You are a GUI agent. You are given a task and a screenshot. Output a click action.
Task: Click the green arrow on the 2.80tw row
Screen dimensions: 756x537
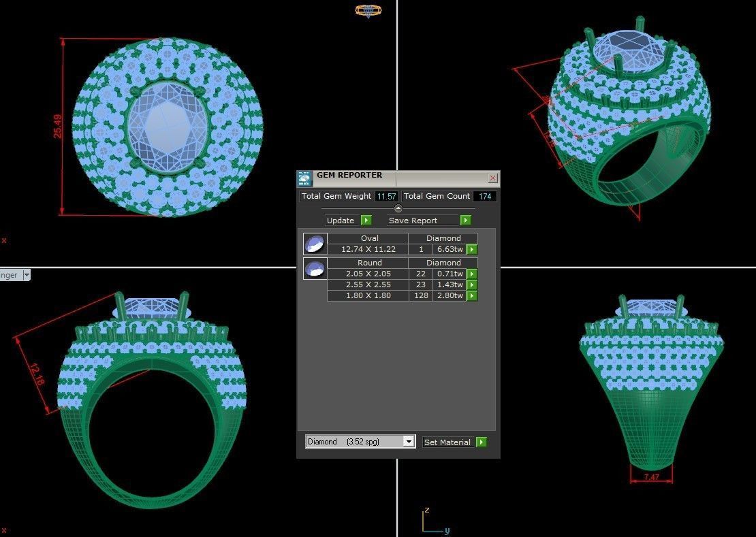click(x=471, y=295)
